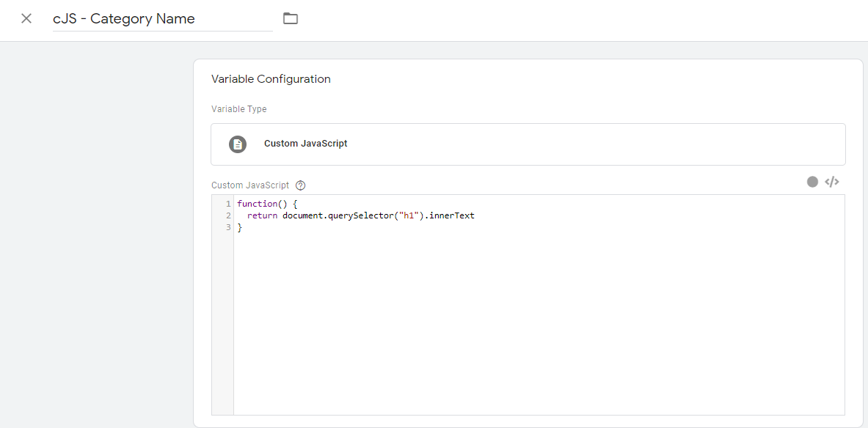Click line number 2 in the gutter

[228, 215]
